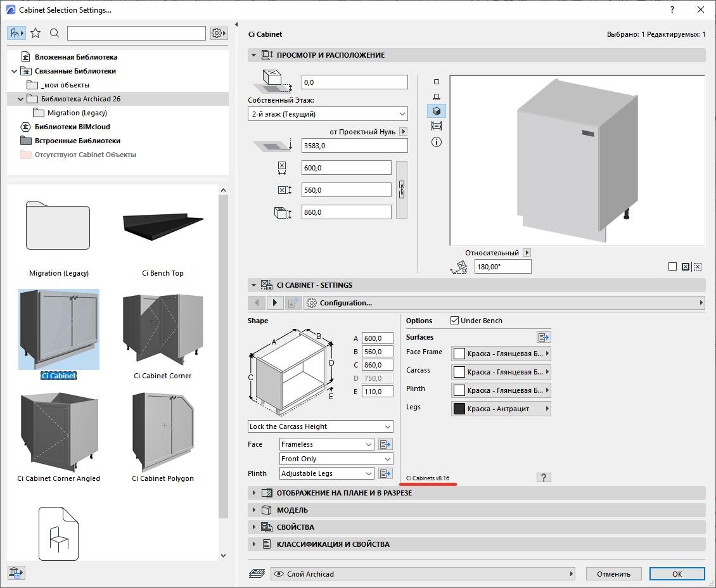716x588 pixels.
Task: Open the Configuration... page menu
Action: [x=504, y=303]
